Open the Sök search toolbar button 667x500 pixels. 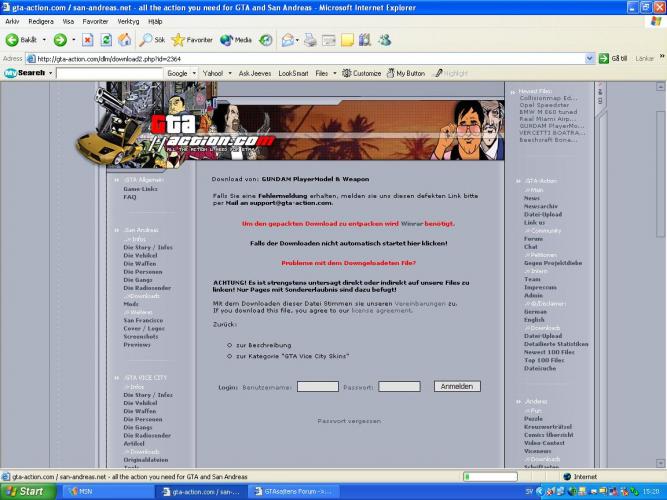click(x=152, y=40)
